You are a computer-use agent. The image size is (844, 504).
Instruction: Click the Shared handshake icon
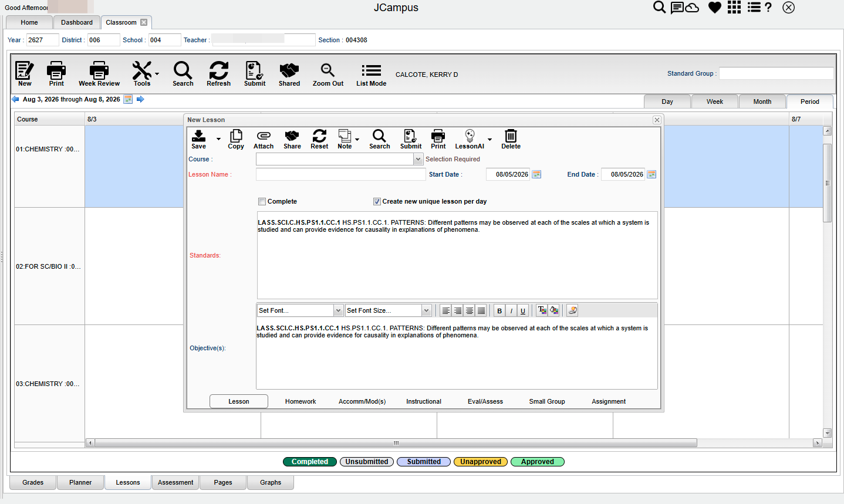pyautogui.click(x=289, y=74)
